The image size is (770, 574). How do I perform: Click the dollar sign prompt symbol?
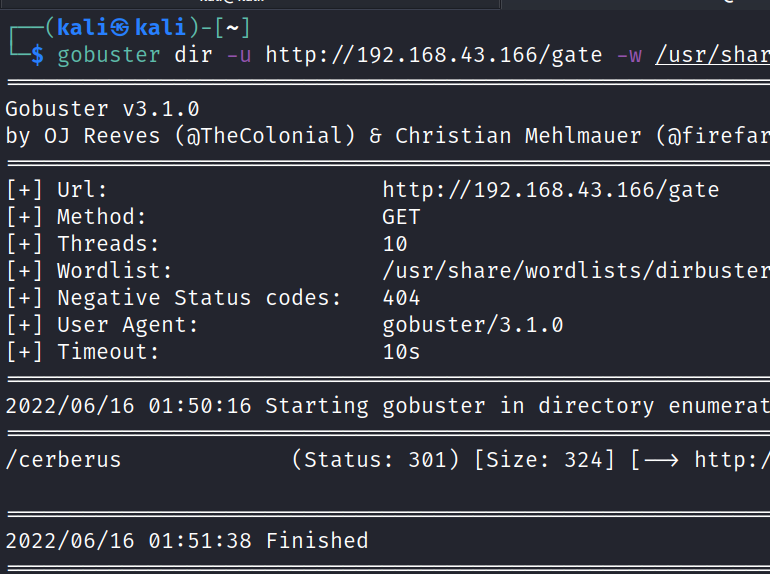point(37,55)
